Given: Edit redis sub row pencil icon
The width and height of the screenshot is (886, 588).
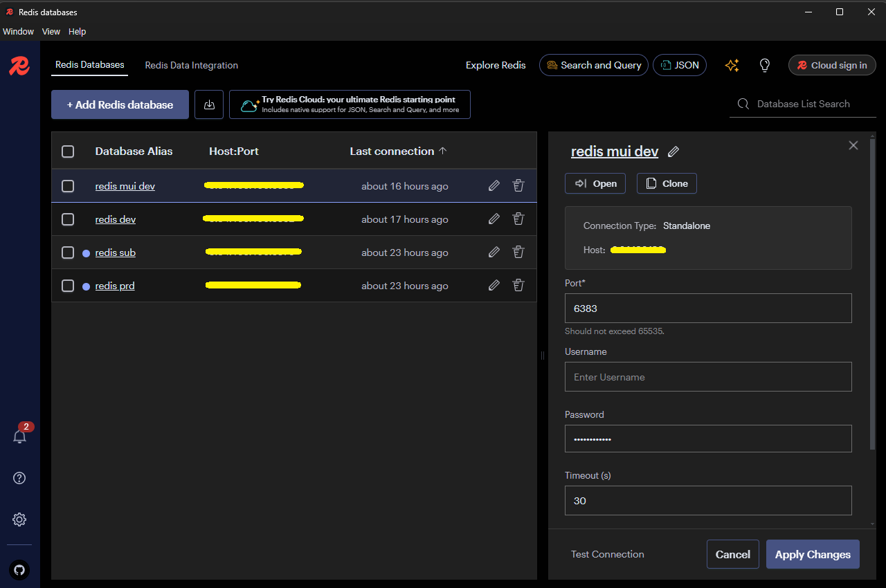Looking at the screenshot, I should [494, 252].
